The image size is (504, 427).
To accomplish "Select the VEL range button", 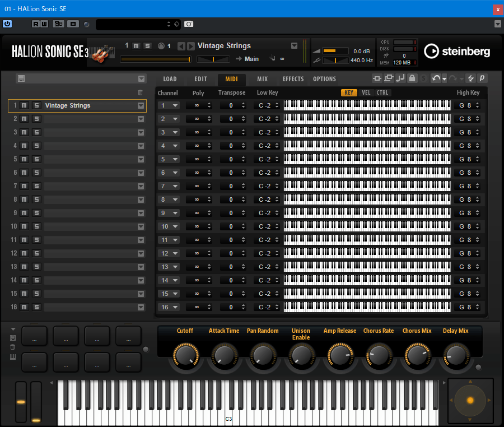I will pos(366,93).
